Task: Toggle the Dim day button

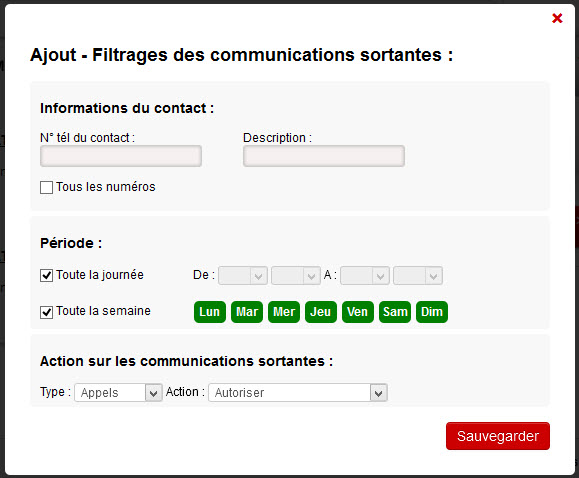Action: coord(432,312)
